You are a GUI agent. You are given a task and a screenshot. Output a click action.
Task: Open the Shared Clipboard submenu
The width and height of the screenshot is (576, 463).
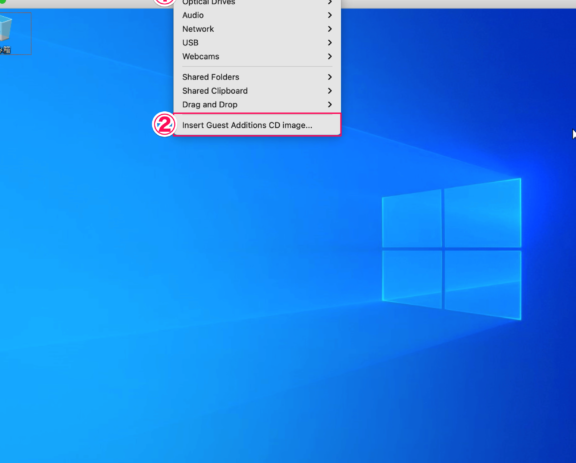[257, 91]
